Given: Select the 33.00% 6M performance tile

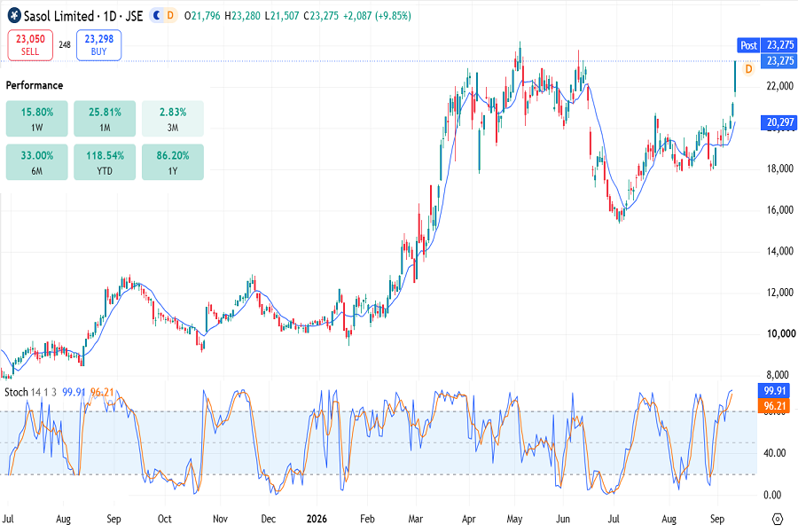Looking at the screenshot, I should pyautogui.click(x=36, y=162).
